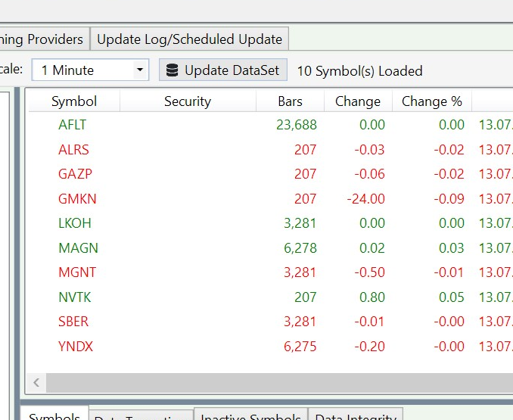Select the AFLT symbol row
Image resolution: width=513 pixels, height=420 pixels.
tap(271, 125)
